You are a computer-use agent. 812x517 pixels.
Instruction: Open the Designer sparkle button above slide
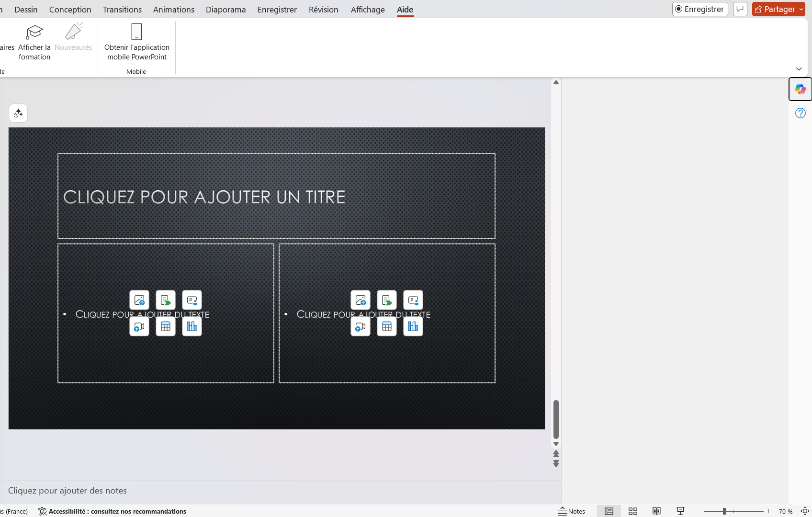(x=18, y=113)
